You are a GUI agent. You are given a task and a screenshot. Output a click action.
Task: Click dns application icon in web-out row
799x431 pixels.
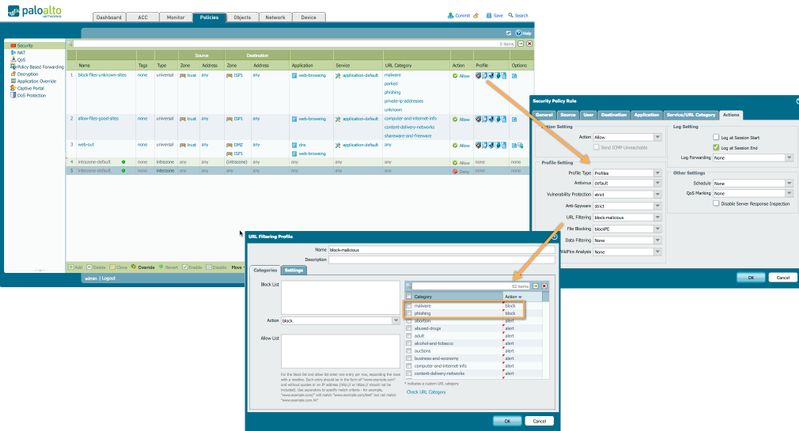(x=295, y=145)
